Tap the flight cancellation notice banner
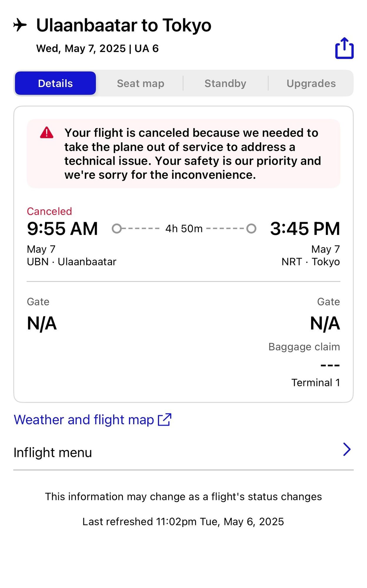Screen dimensions: 367x588 183,154
